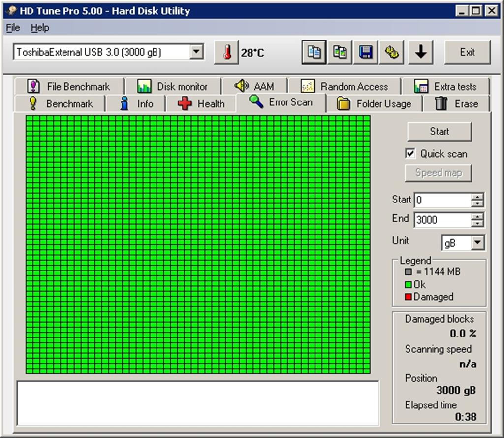Click the Random Access scatter icon
Screen dimensions: 504x438
pos(307,86)
